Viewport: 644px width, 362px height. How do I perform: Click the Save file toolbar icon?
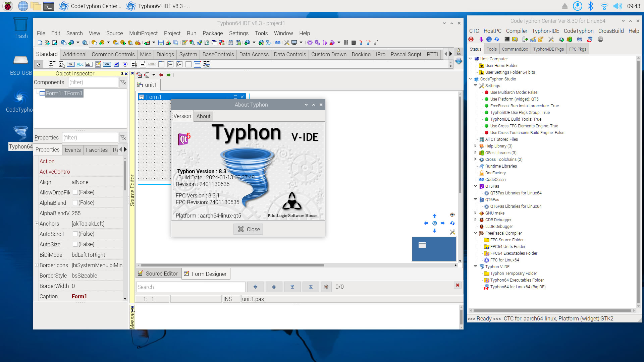pos(161,43)
